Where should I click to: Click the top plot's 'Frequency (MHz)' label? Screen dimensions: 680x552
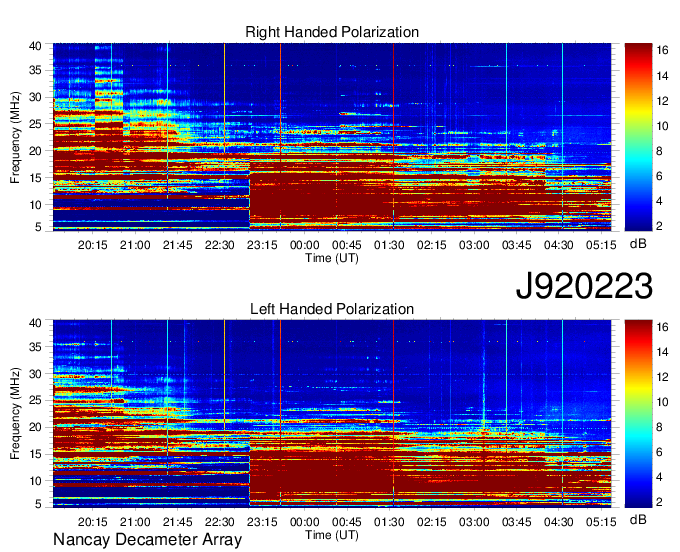[15, 137]
